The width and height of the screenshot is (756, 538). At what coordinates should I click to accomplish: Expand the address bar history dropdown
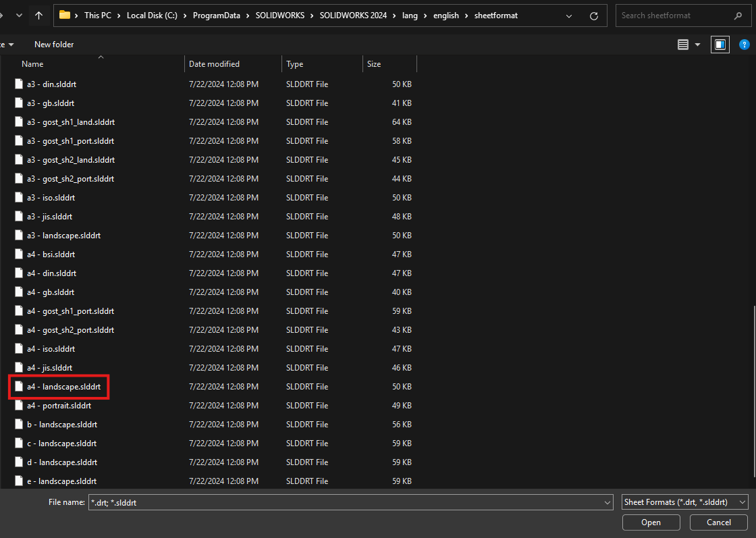coord(569,16)
